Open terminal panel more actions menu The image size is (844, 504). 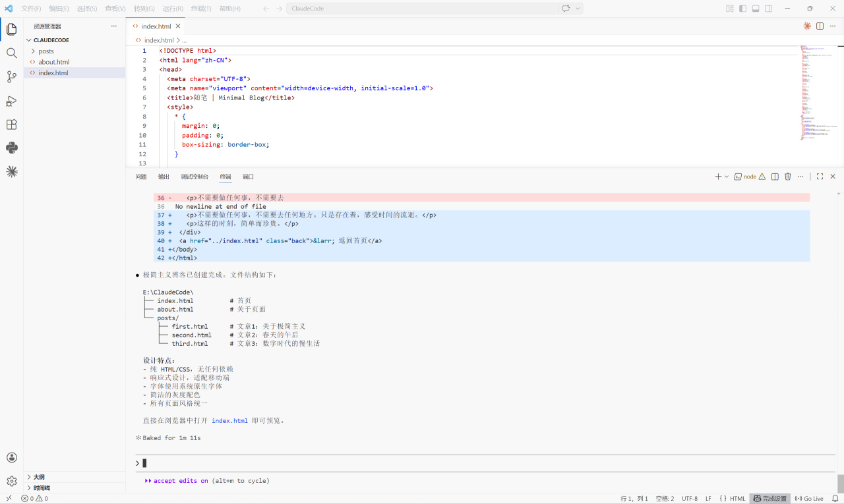pos(800,177)
